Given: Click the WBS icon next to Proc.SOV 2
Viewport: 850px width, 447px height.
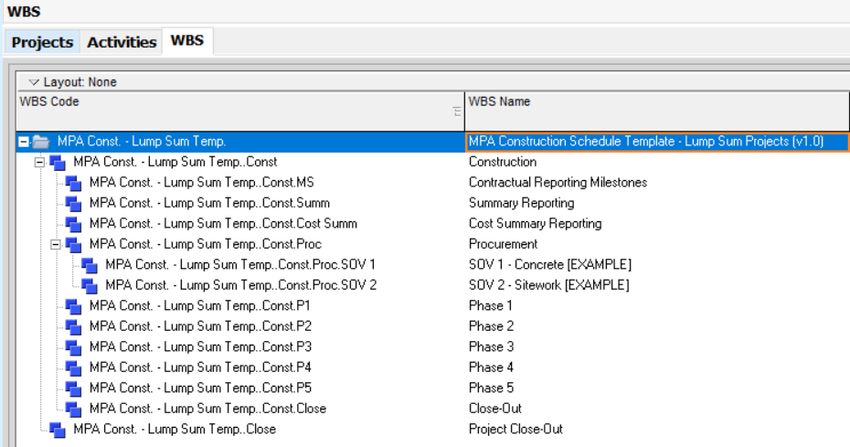Looking at the screenshot, I should point(89,286).
